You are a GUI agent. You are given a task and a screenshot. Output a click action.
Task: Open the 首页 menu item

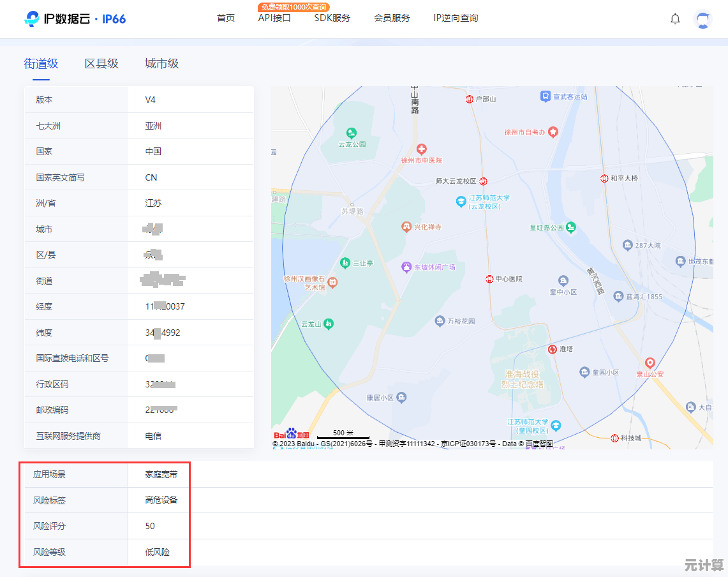tap(225, 19)
